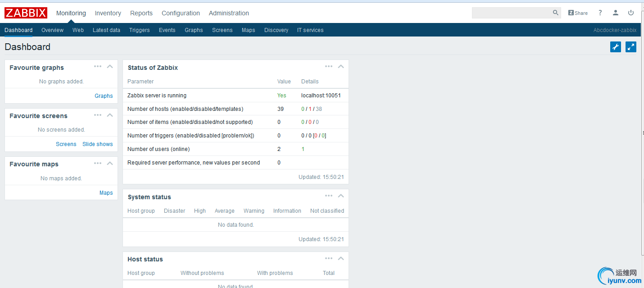Open Status of Zabbix three-dot menu
This screenshot has height=288, width=644.
[x=329, y=66]
